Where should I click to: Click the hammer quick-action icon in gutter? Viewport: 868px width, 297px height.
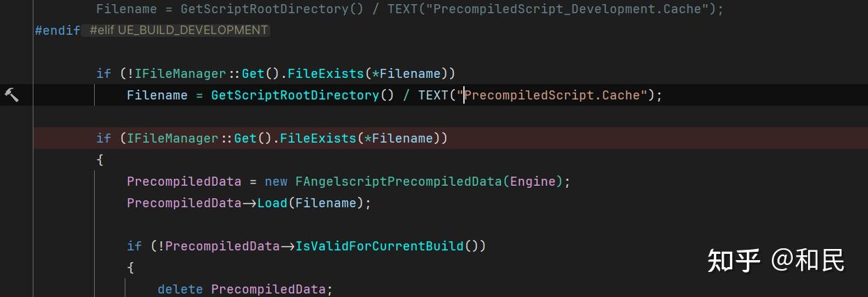pos(12,95)
